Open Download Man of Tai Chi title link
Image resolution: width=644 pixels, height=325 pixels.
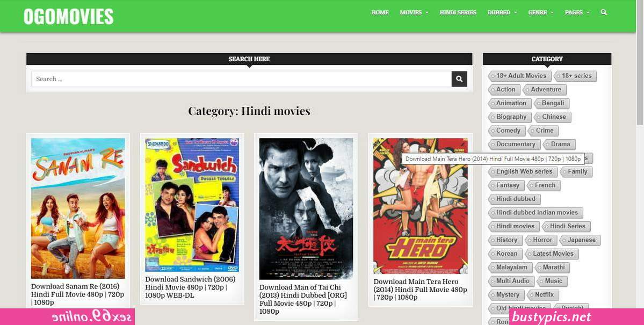[303, 299]
